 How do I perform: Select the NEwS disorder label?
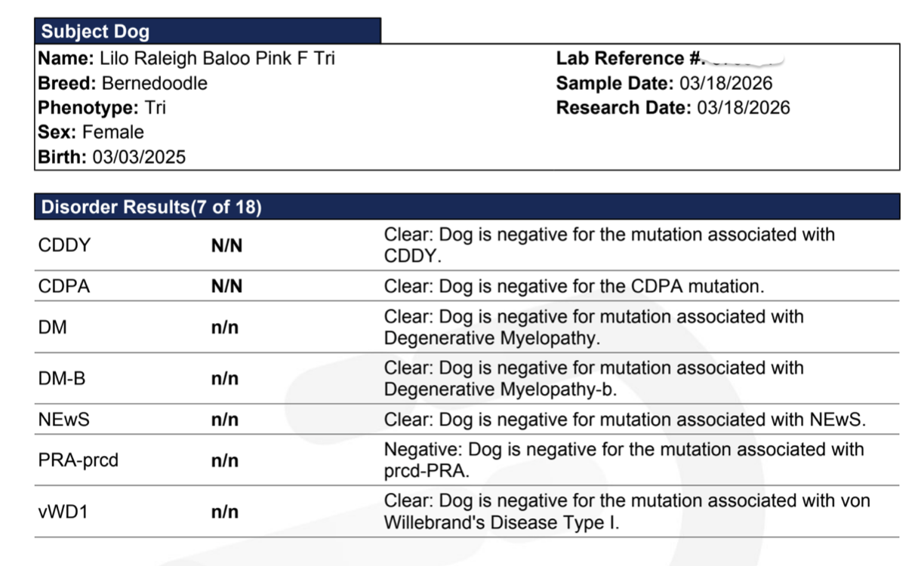tap(64, 420)
